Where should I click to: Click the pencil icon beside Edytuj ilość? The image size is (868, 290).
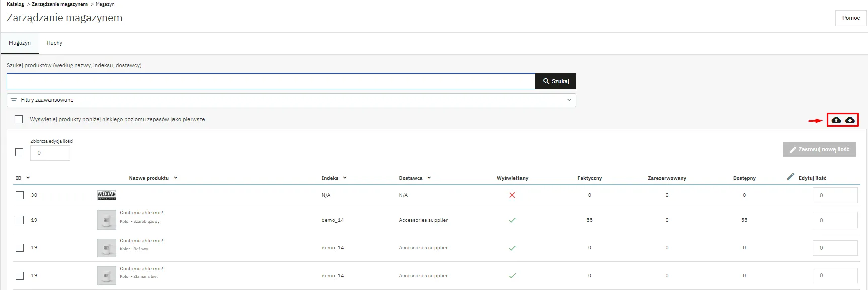tap(790, 177)
